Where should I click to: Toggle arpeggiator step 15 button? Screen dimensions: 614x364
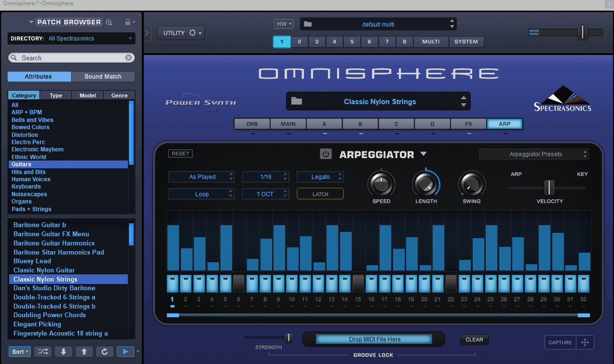pyautogui.click(x=358, y=283)
